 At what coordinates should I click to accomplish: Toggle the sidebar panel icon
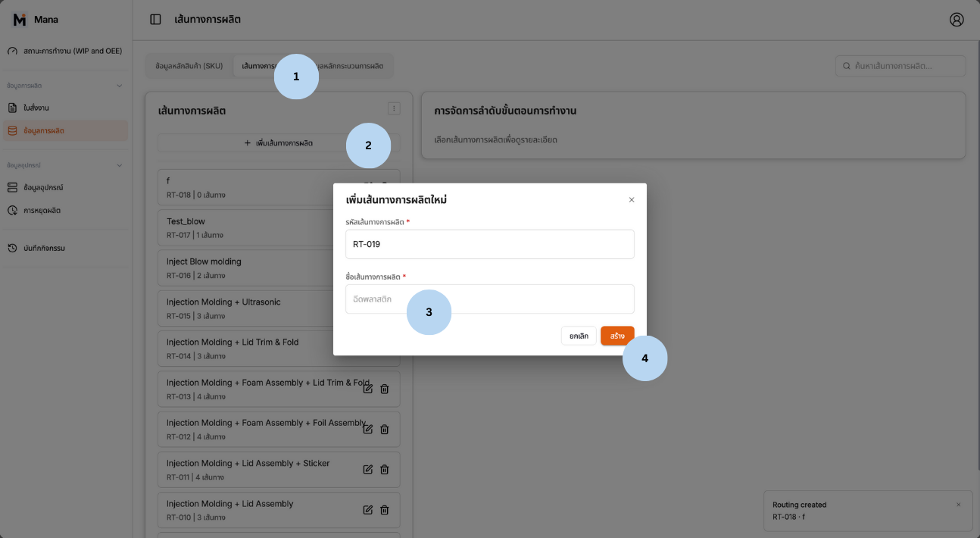click(155, 20)
